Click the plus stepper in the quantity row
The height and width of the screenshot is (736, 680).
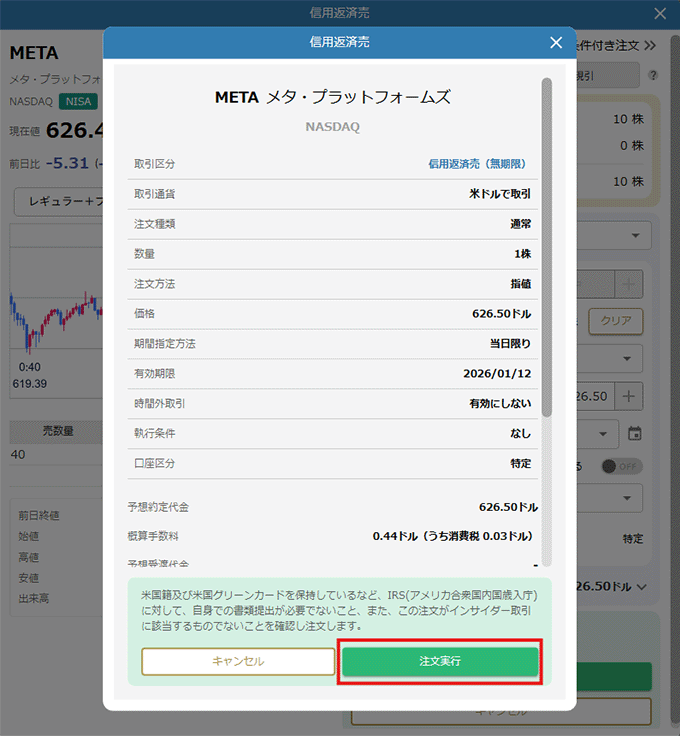point(629,284)
